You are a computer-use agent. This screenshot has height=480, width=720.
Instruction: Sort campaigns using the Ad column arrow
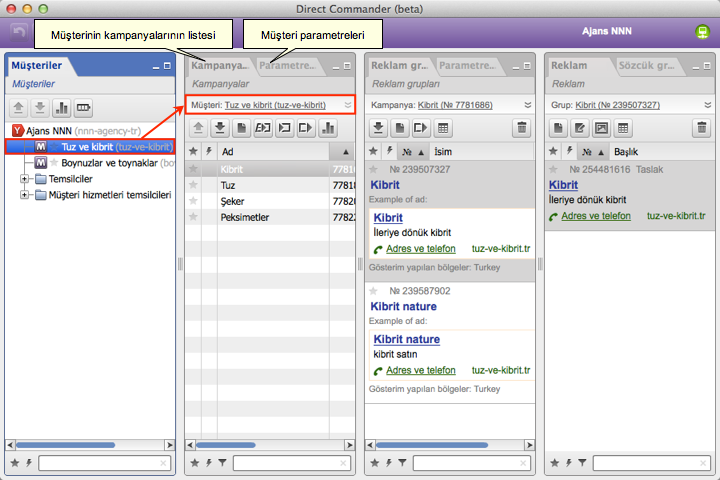(346, 152)
